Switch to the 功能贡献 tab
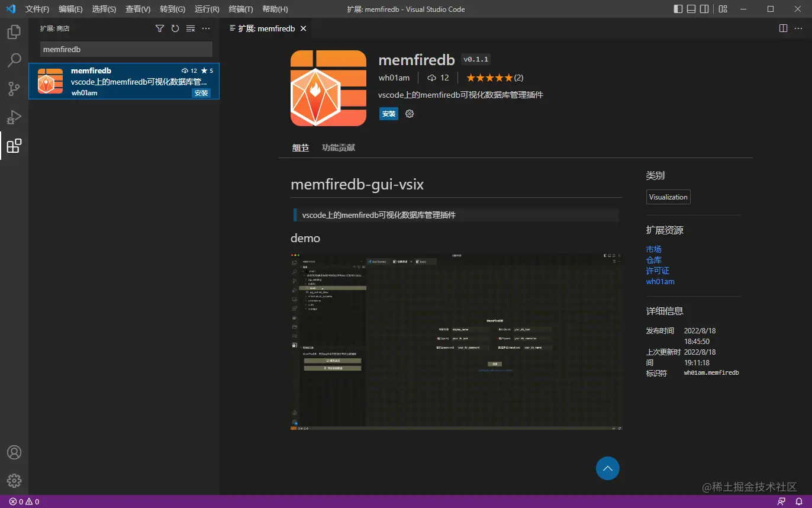Screen dimensions: 812x508 click(x=339, y=148)
